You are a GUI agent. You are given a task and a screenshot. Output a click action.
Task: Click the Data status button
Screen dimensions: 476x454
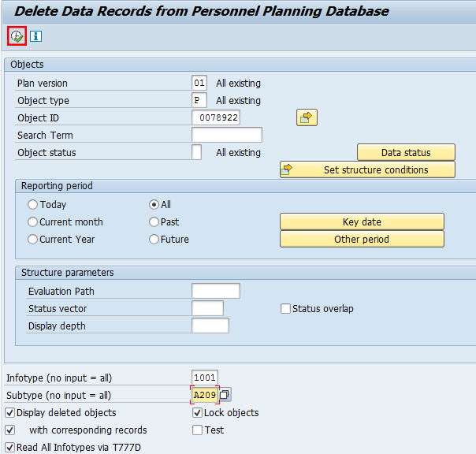[406, 152]
